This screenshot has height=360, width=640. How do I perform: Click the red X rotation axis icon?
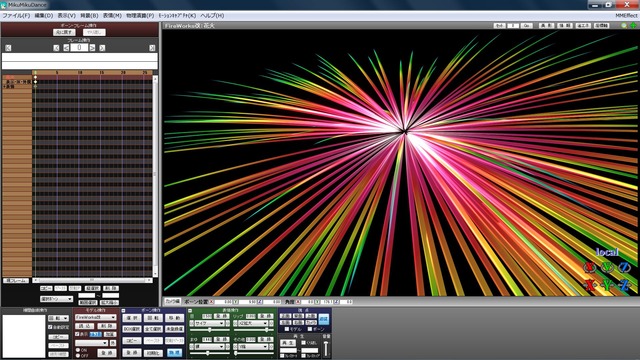[x=589, y=267]
